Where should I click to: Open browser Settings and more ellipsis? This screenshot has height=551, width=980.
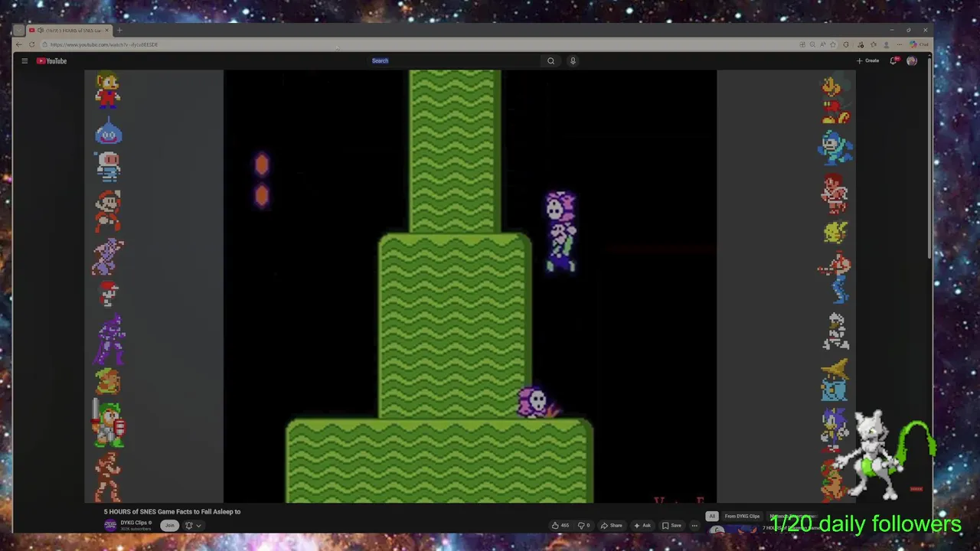click(900, 44)
